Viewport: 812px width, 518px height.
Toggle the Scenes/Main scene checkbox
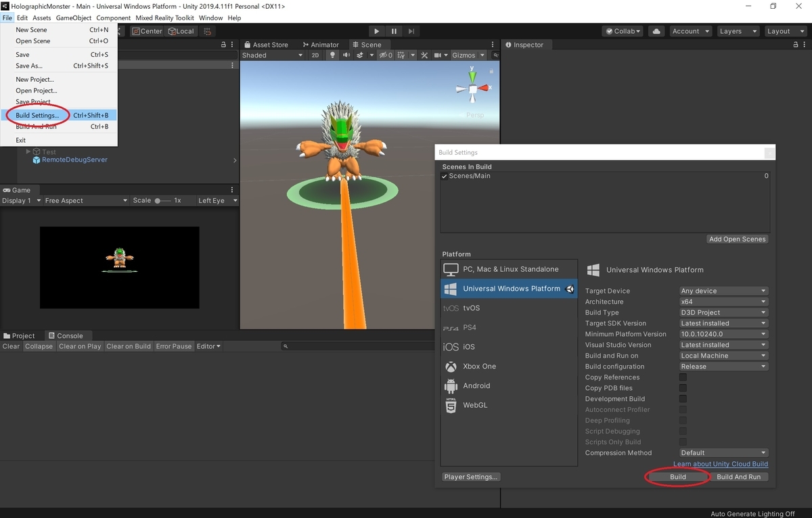[x=445, y=176]
